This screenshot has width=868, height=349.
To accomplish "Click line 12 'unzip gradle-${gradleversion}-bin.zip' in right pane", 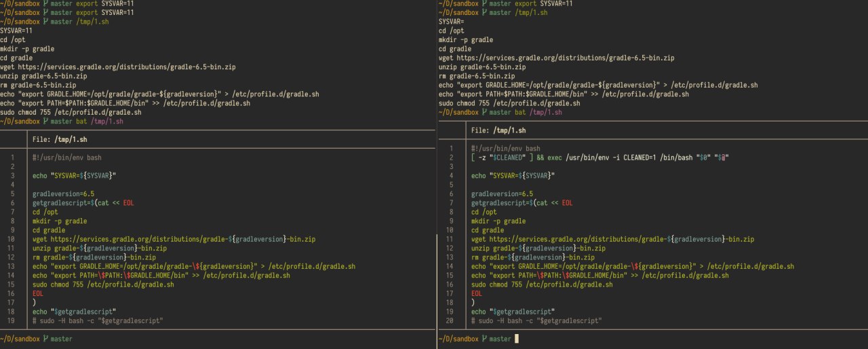I will 538,248.
